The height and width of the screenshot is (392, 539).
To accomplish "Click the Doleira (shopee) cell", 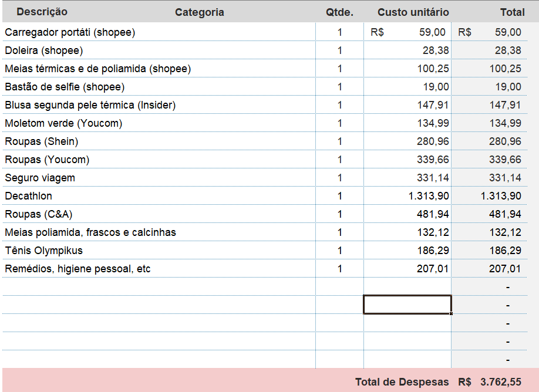I will click(44, 50).
